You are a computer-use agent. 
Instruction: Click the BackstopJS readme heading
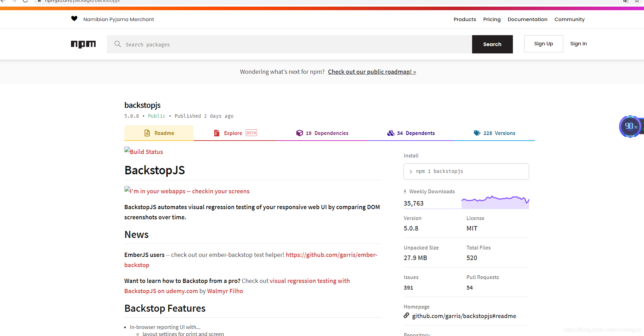(x=155, y=170)
